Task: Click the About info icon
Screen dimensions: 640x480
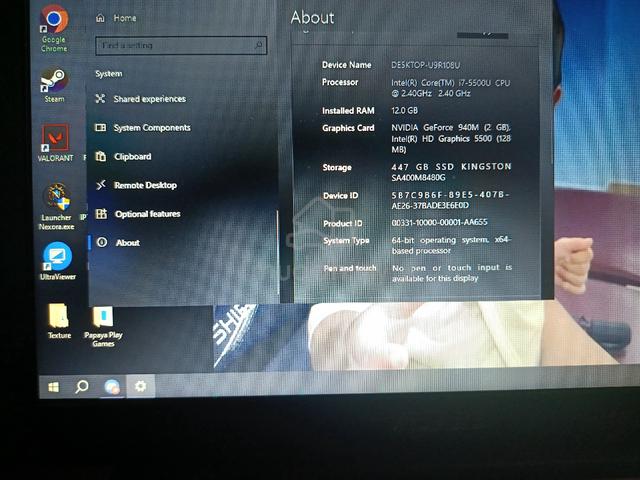Action: 102,242
